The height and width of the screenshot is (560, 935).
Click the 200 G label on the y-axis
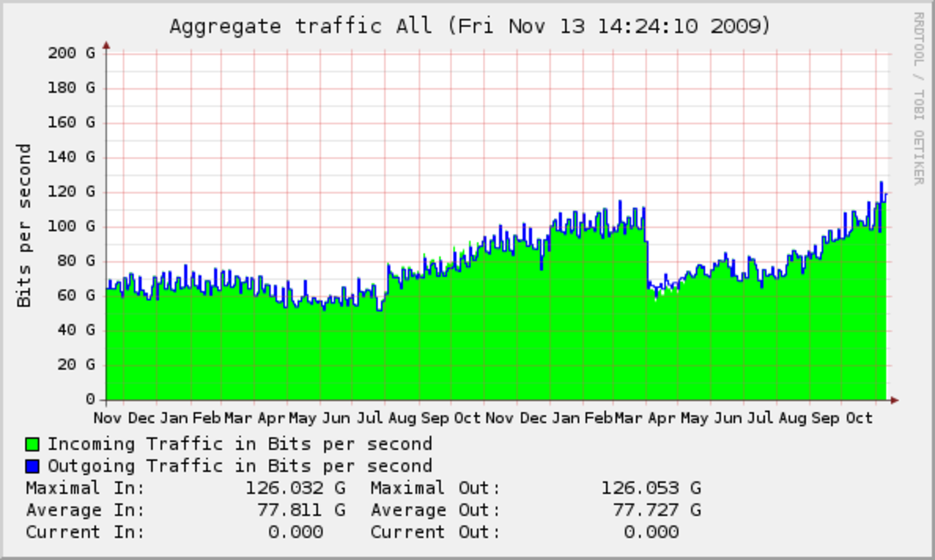71,53
